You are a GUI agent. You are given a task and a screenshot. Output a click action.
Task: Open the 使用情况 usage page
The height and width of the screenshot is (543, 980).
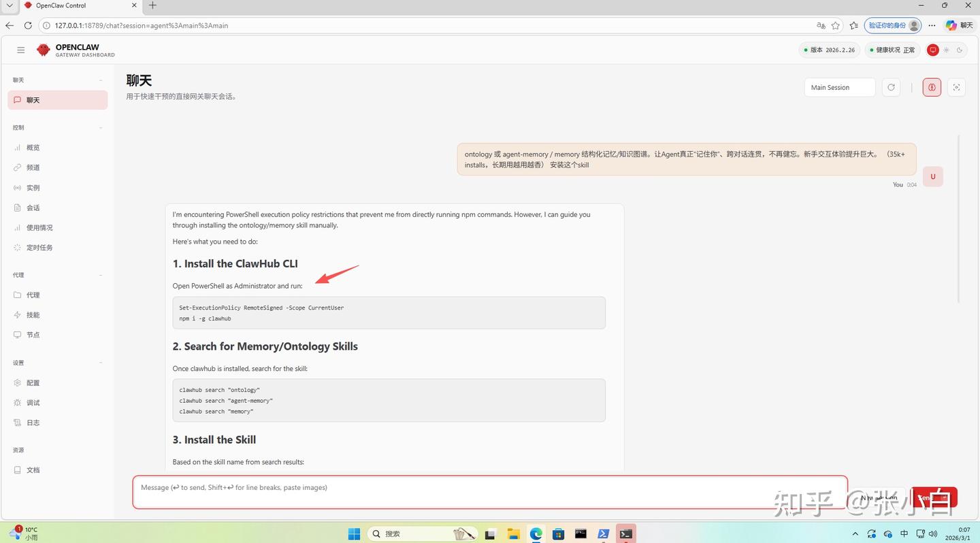point(58,228)
